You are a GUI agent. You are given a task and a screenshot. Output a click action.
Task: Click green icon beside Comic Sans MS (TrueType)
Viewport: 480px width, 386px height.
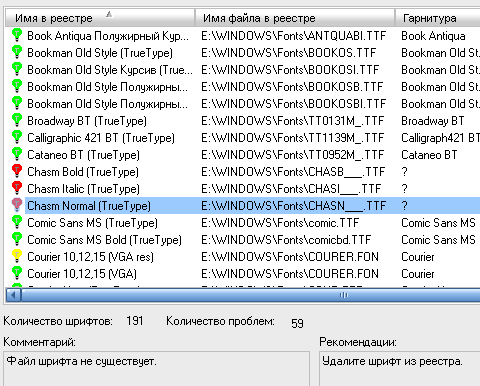tap(17, 222)
